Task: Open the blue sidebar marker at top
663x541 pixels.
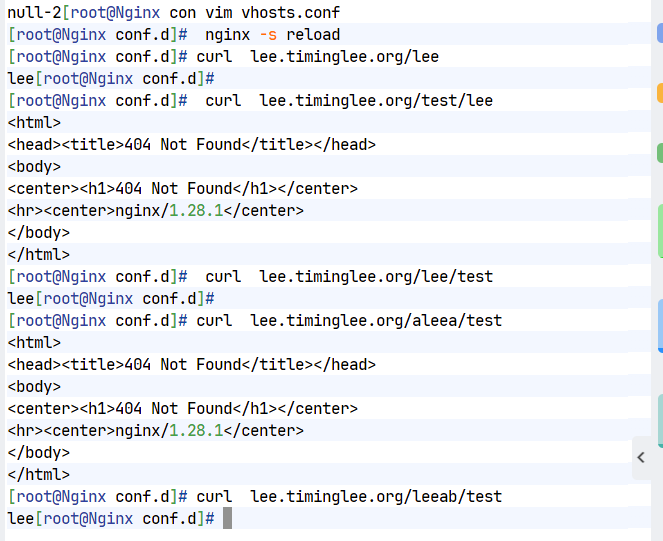Action: click(660, 33)
